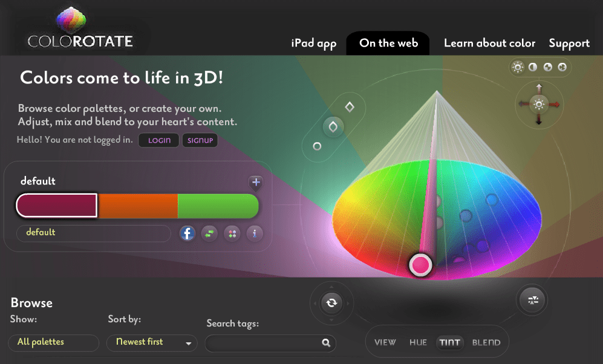
Task: Run a tag search with the magnifier icon
Action: (x=326, y=343)
